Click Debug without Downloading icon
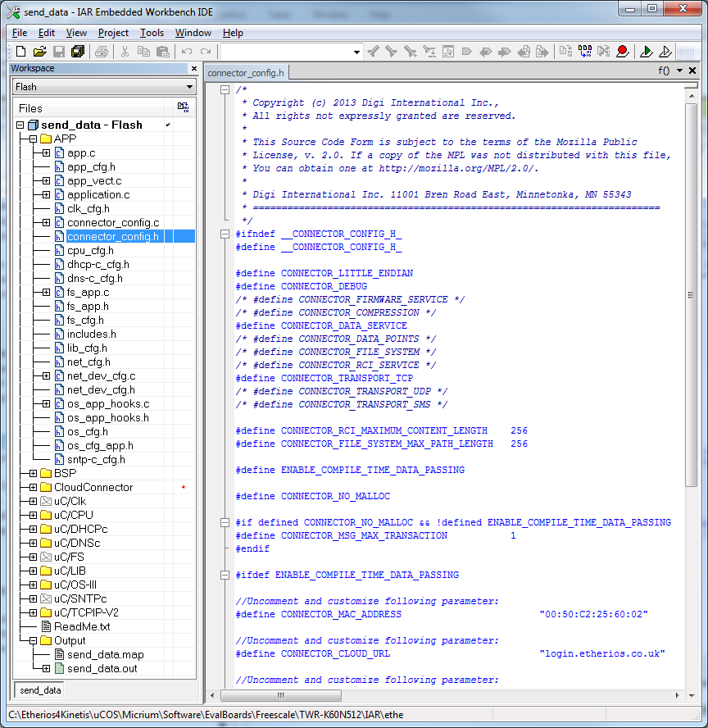This screenshot has width=708, height=728. [665, 52]
